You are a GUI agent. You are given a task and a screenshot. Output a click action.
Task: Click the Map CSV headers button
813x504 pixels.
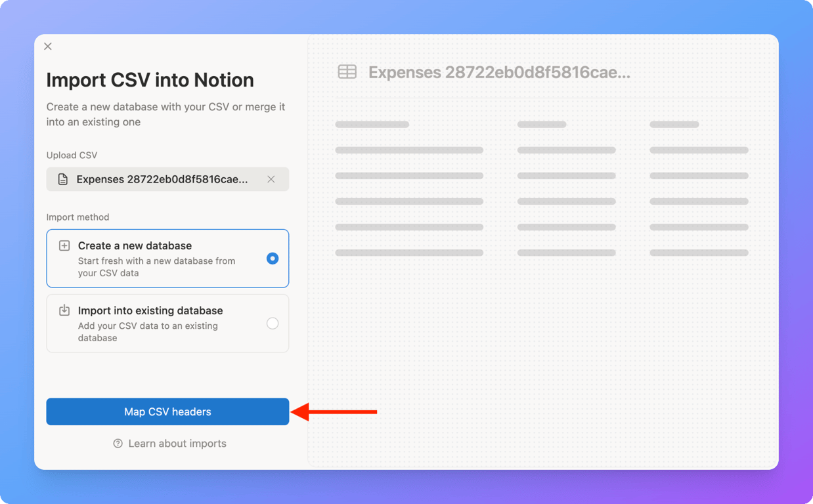click(x=167, y=411)
